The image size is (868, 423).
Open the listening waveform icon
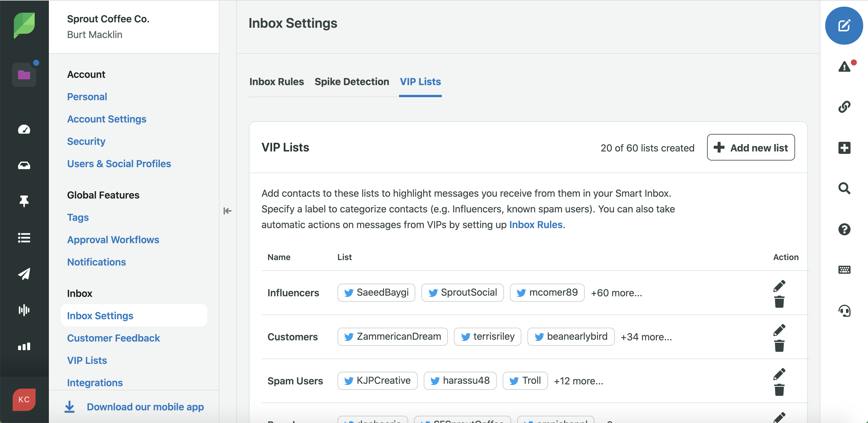click(24, 310)
